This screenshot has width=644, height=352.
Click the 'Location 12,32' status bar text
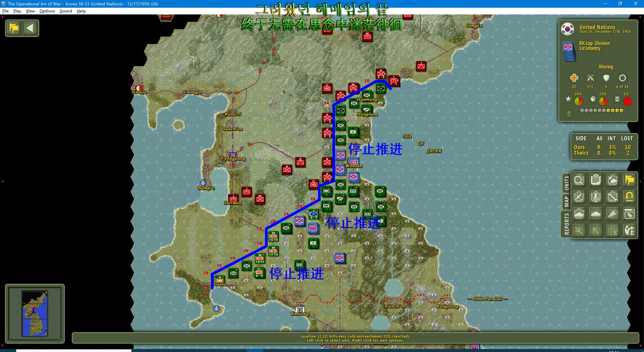tap(355, 336)
